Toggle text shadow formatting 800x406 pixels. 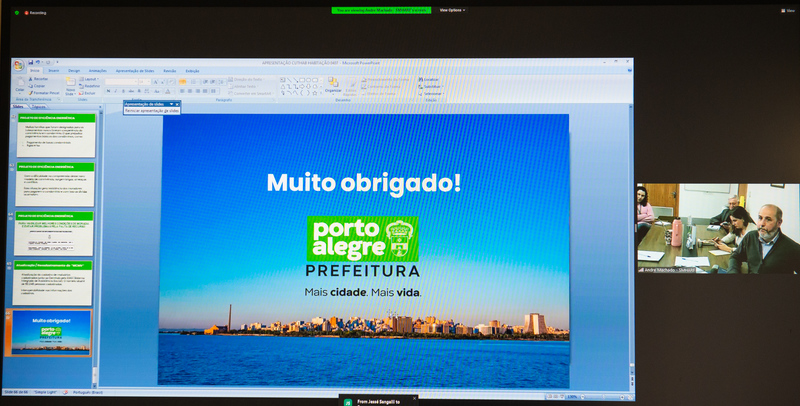139,91
